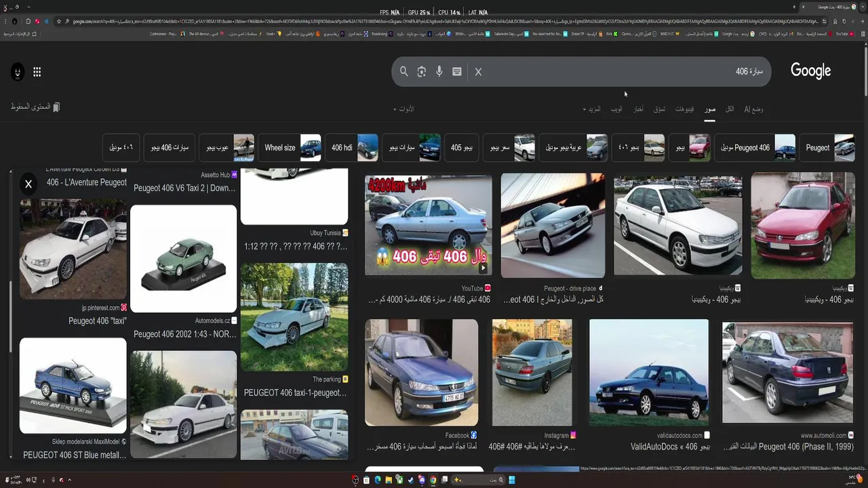Open Google Chrome from the taskbar
The image size is (868, 488).
pos(433,480)
